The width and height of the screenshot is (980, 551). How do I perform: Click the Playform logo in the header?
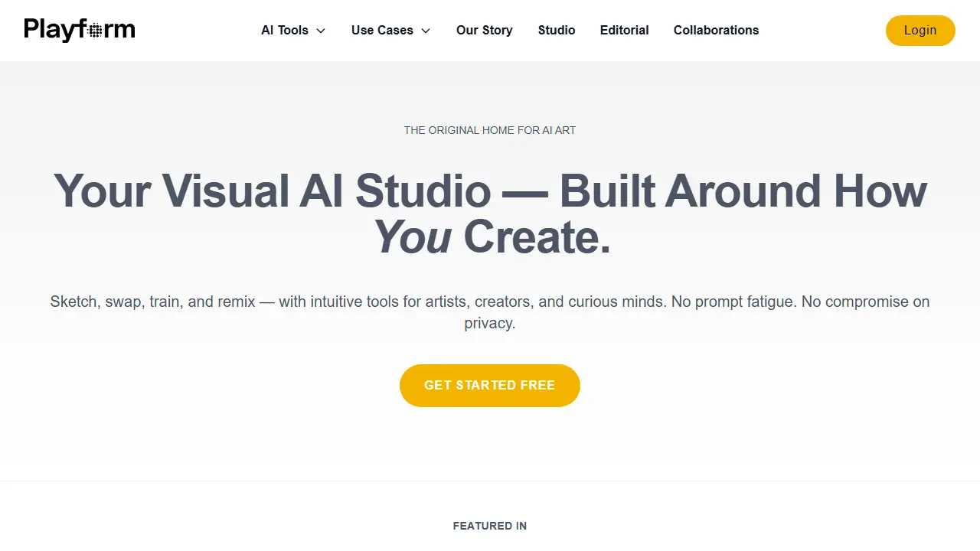pos(80,30)
